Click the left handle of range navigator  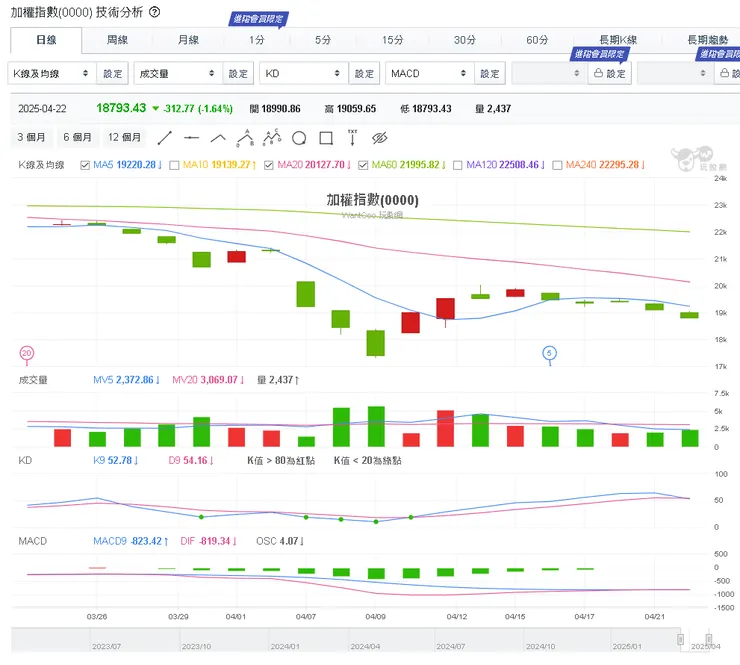coord(680,640)
